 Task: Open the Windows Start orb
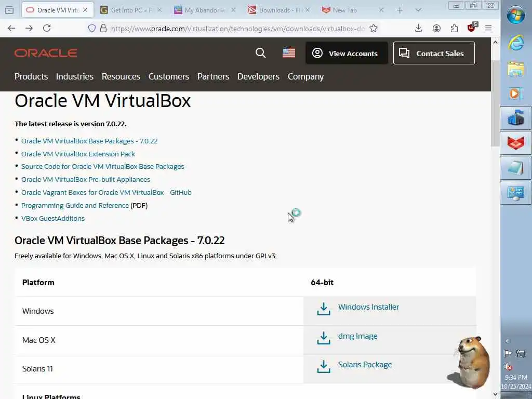tap(516, 15)
